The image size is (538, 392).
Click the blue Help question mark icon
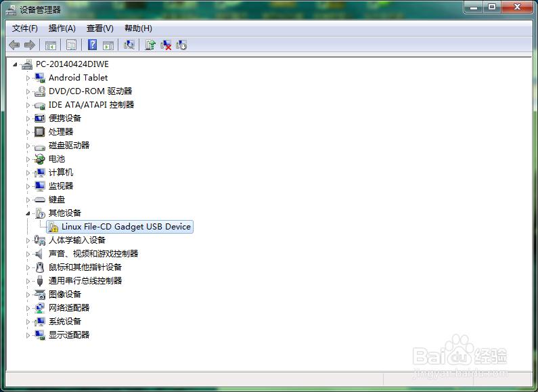tap(92, 45)
